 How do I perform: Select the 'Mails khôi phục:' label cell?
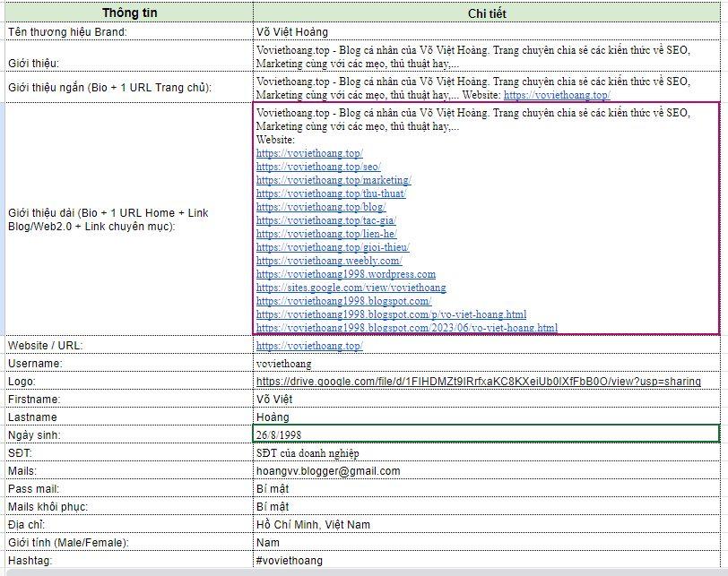129,506
